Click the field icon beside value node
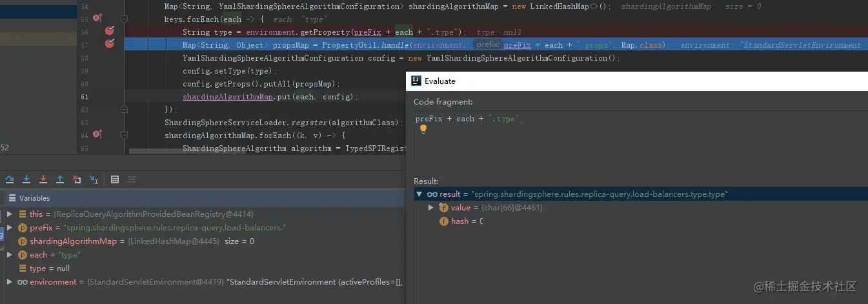The image size is (868, 304). click(443, 207)
